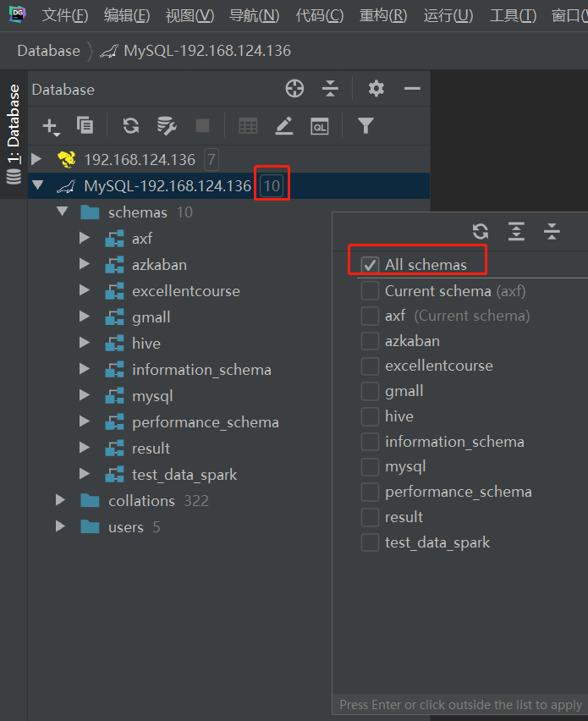
Task: Check the information_schema checkbox in popup
Action: click(370, 442)
